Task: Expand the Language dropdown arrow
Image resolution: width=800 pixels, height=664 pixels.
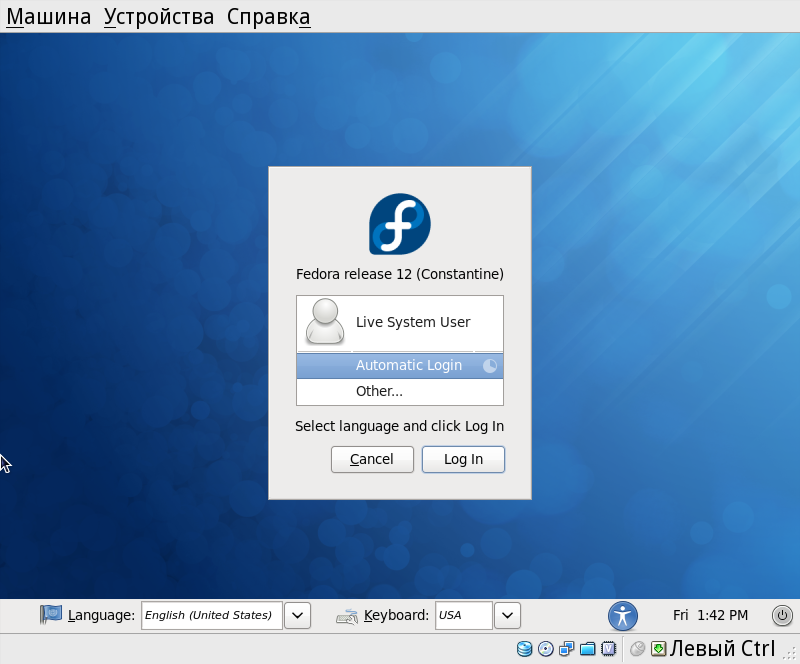Action: 297,616
